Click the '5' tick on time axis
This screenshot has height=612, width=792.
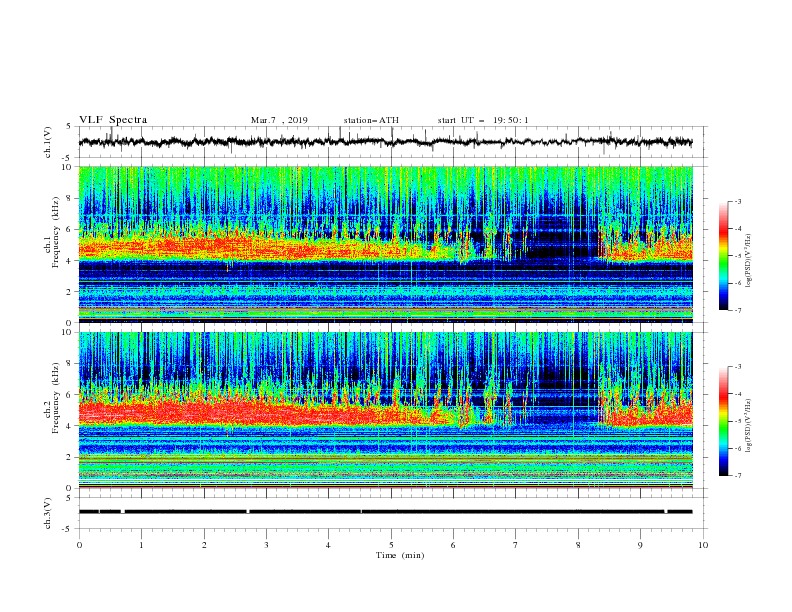coord(391,545)
